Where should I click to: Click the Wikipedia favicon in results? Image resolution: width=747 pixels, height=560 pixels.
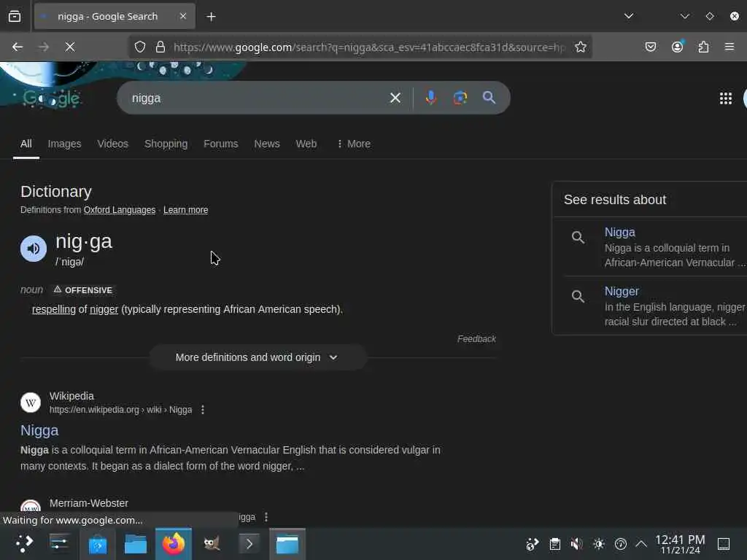point(31,402)
